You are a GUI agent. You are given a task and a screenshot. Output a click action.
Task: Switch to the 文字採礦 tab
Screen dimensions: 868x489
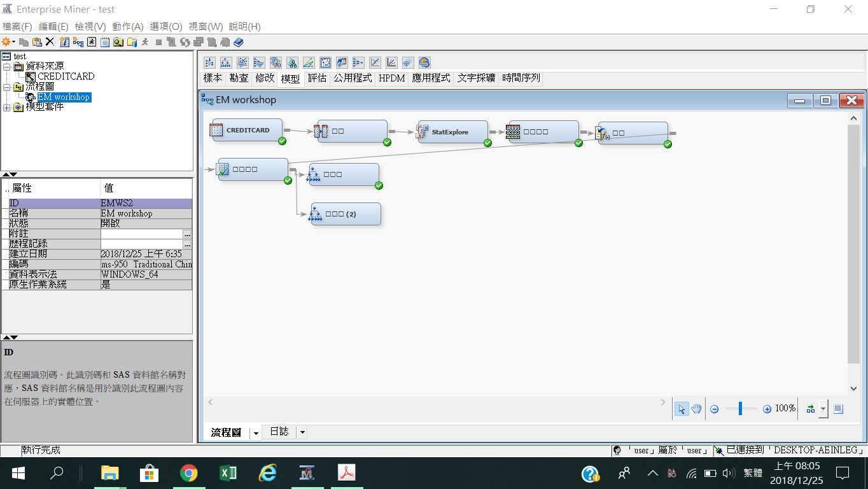click(476, 78)
